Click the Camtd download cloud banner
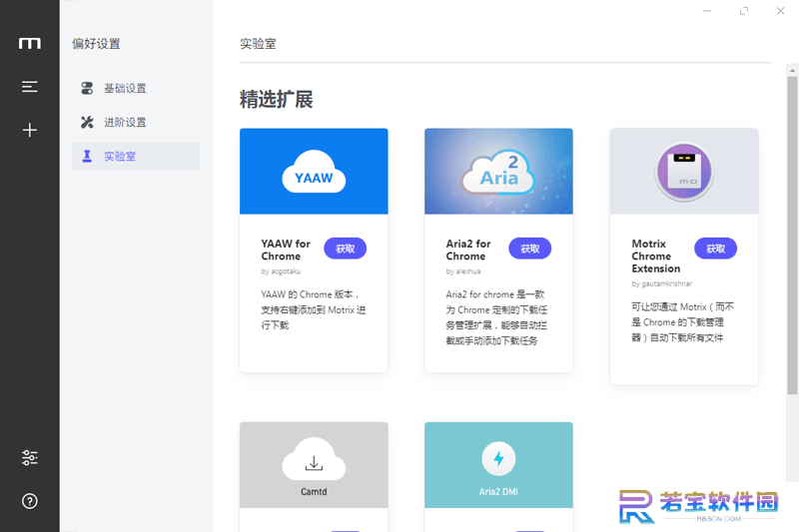The height and width of the screenshot is (532, 799). point(314,465)
